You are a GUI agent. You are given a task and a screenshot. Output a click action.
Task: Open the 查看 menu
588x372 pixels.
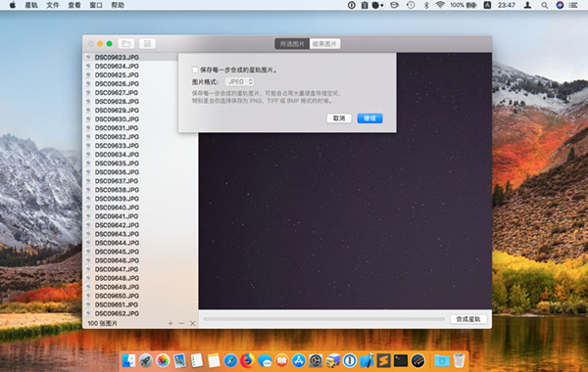(74, 5)
